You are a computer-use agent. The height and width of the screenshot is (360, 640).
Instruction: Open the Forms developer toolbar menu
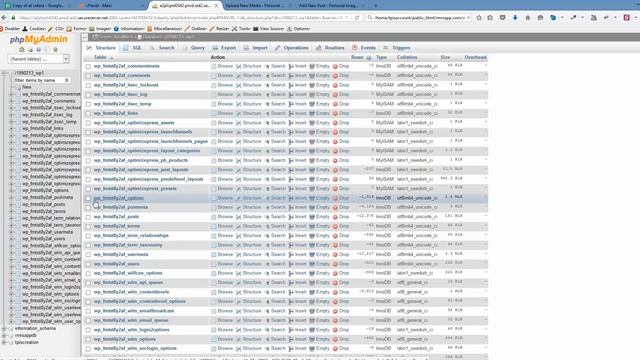(x=77, y=29)
